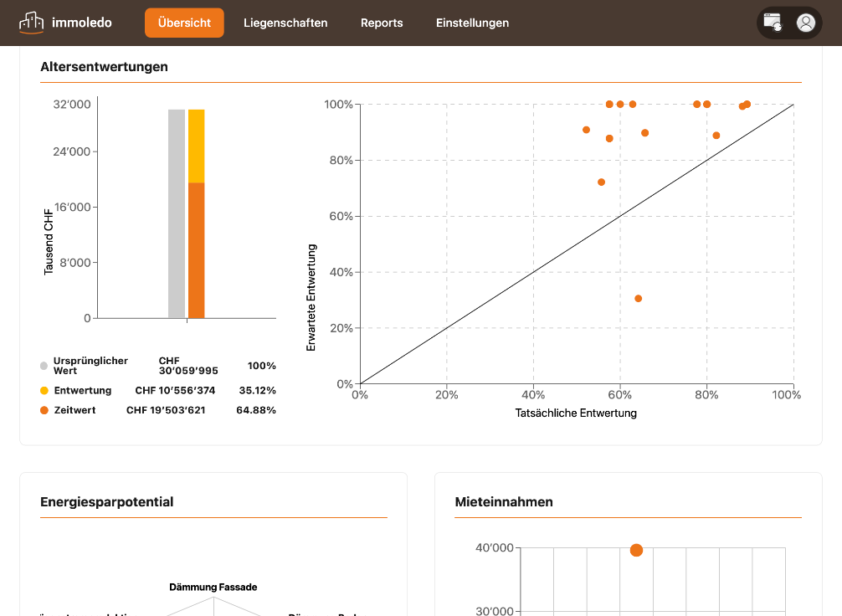
Task: Select the outlier scatter point near 30%
Action: click(638, 299)
